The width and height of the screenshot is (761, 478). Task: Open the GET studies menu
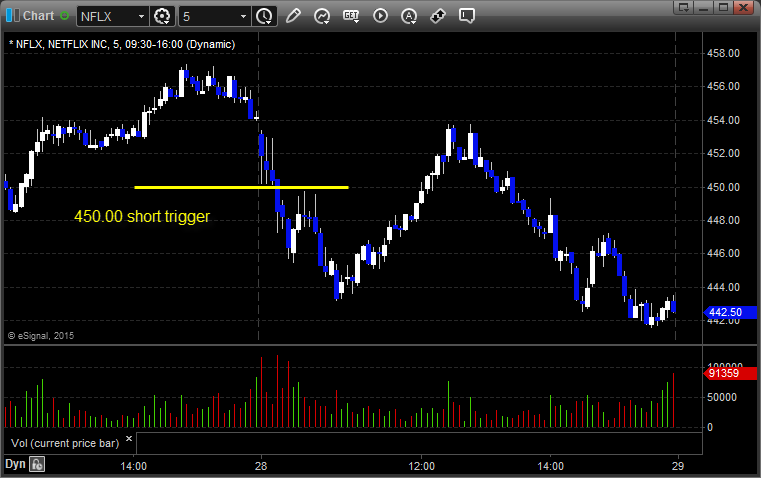(351, 16)
